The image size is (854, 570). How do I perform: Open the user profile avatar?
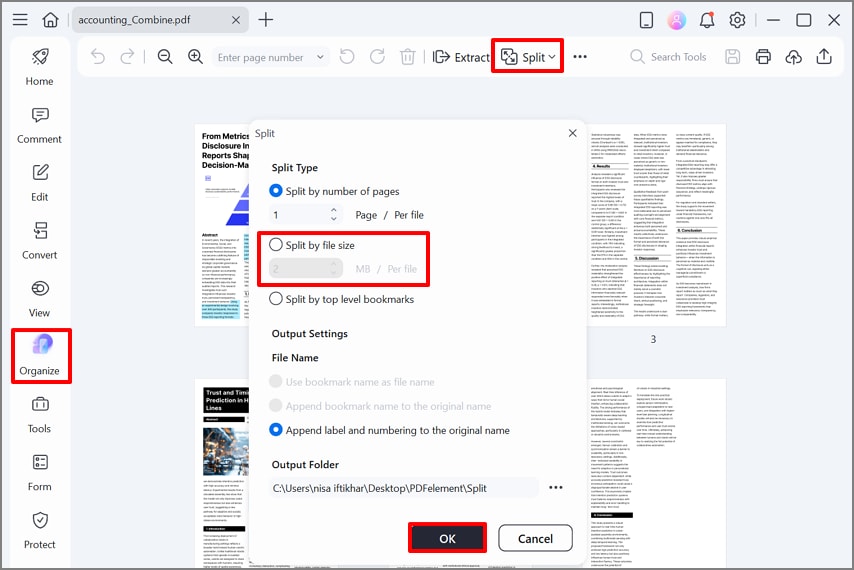click(676, 20)
